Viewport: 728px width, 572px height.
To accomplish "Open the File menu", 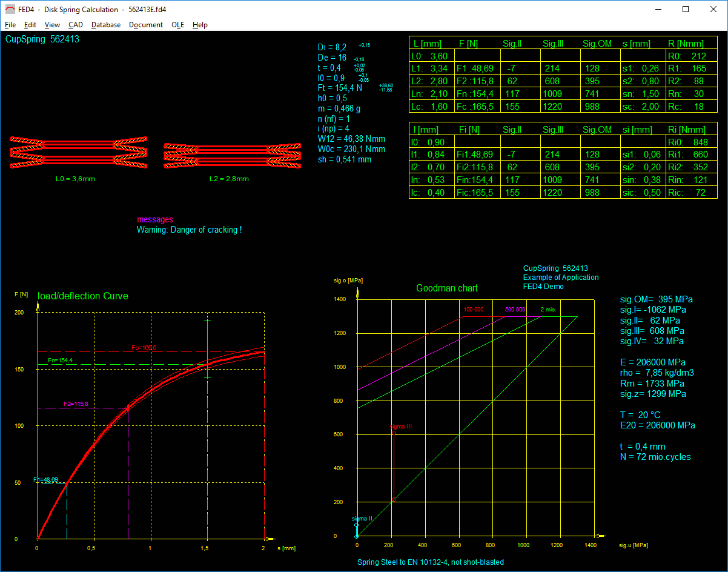I will coord(10,25).
